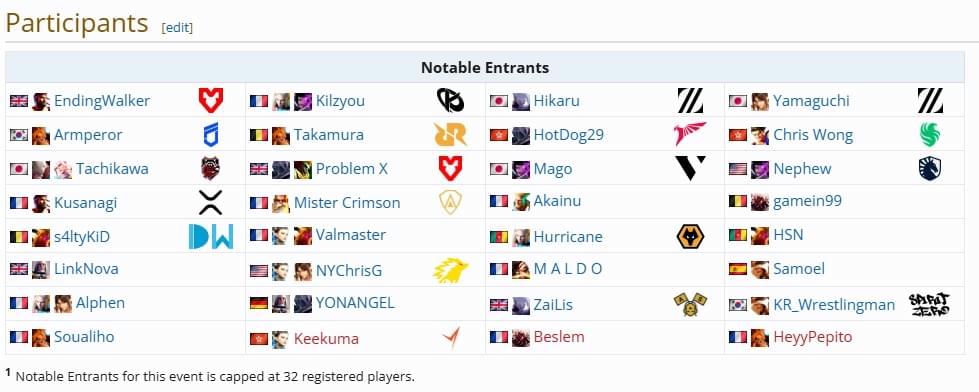The width and height of the screenshot is (979, 392).
Task: Click the character icon beside Samoel
Action: (760, 269)
